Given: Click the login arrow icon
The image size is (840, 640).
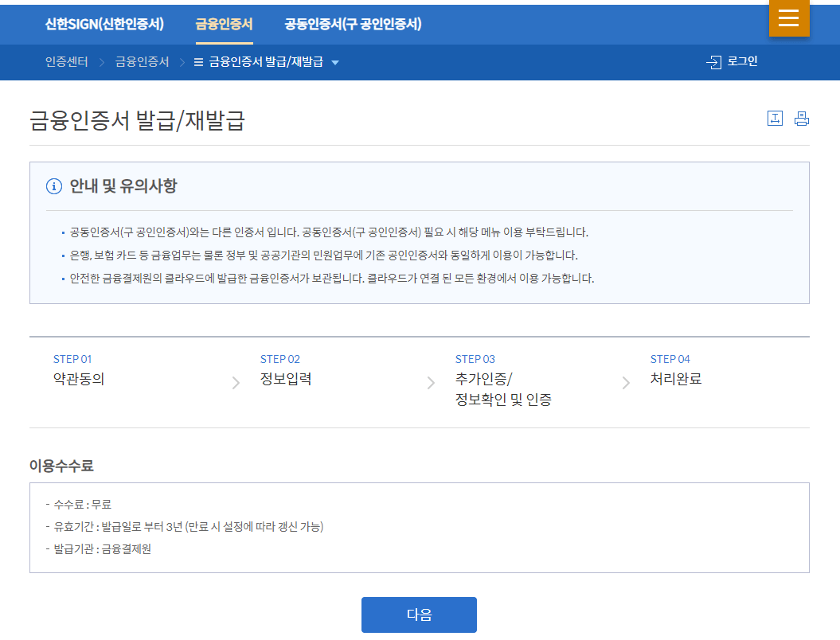Looking at the screenshot, I should (x=713, y=61).
